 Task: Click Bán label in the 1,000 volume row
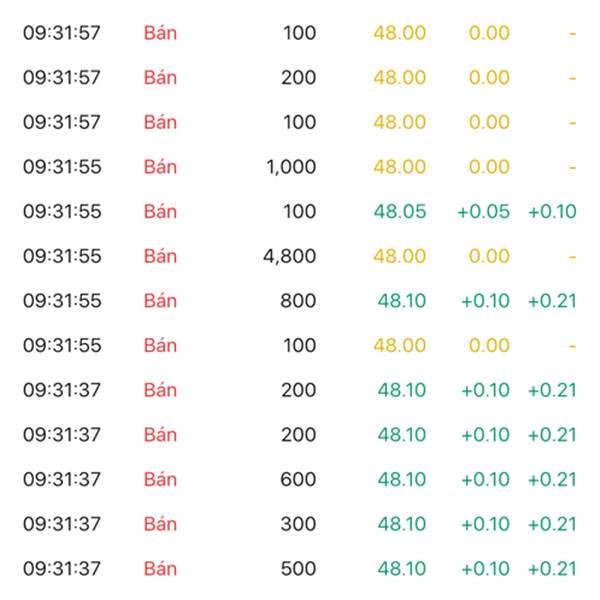click(x=160, y=167)
